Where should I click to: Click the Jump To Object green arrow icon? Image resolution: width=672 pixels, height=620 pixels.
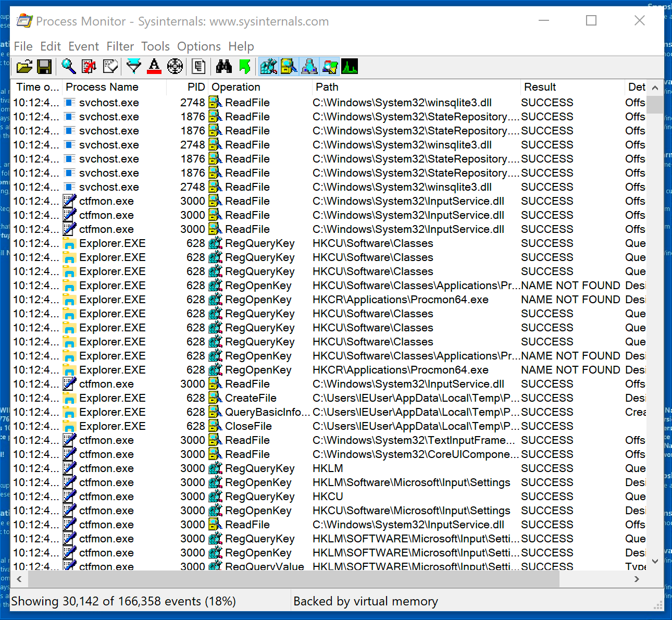(x=245, y=67)
